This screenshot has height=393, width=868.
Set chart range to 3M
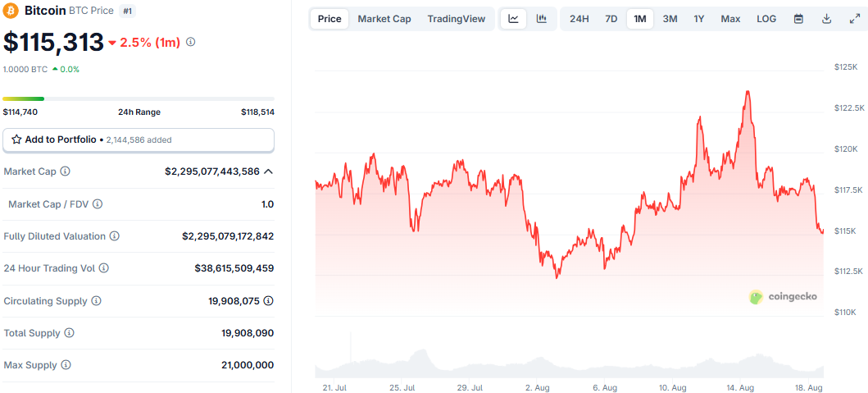click(670, 19)
